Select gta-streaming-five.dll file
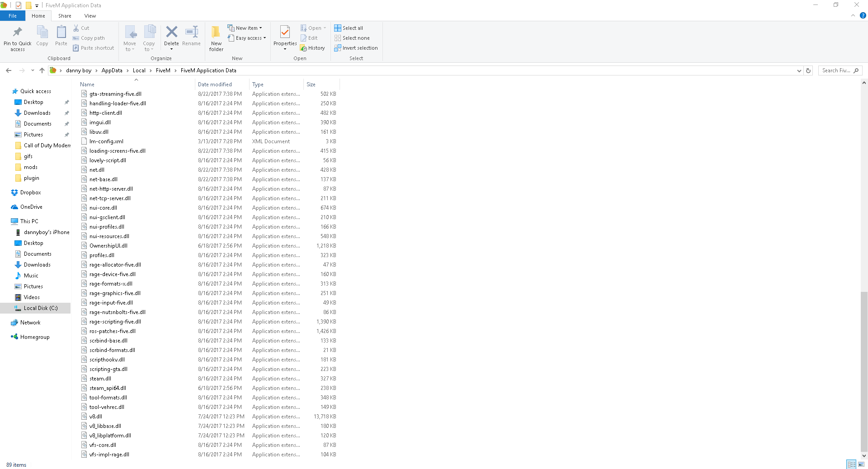This screenshot has width=868, height=469. (115, 94)
